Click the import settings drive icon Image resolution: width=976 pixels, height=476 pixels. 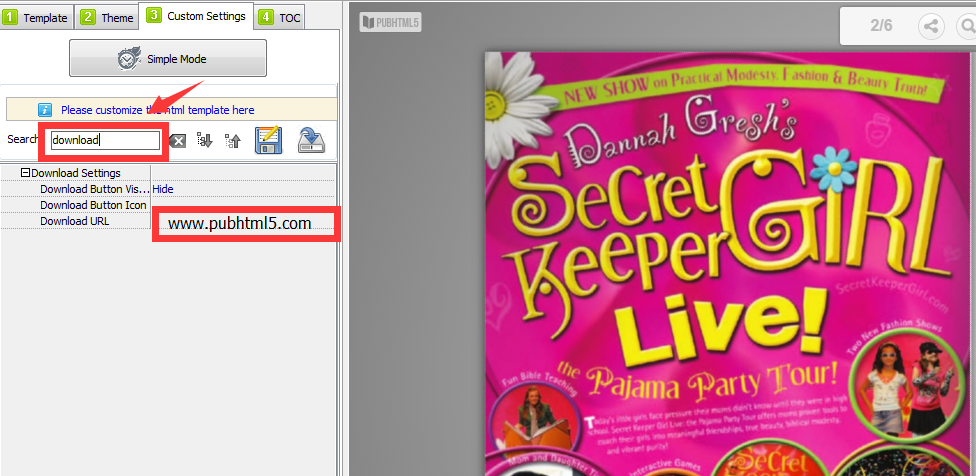311,140
